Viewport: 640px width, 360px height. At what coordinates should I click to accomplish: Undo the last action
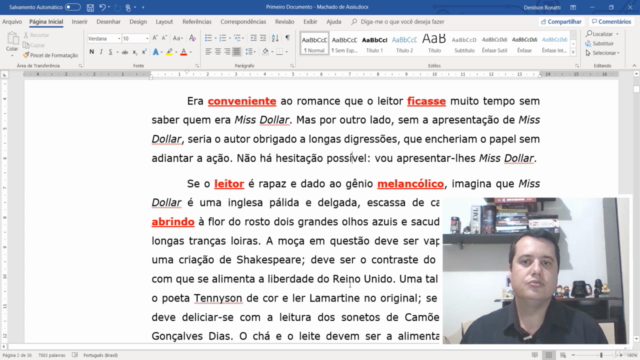coord(102,7)
